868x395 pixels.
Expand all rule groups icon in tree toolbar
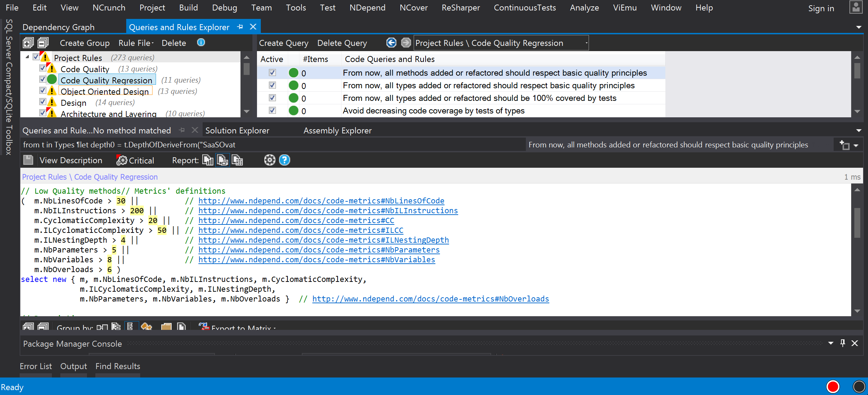tap(28, 43)
